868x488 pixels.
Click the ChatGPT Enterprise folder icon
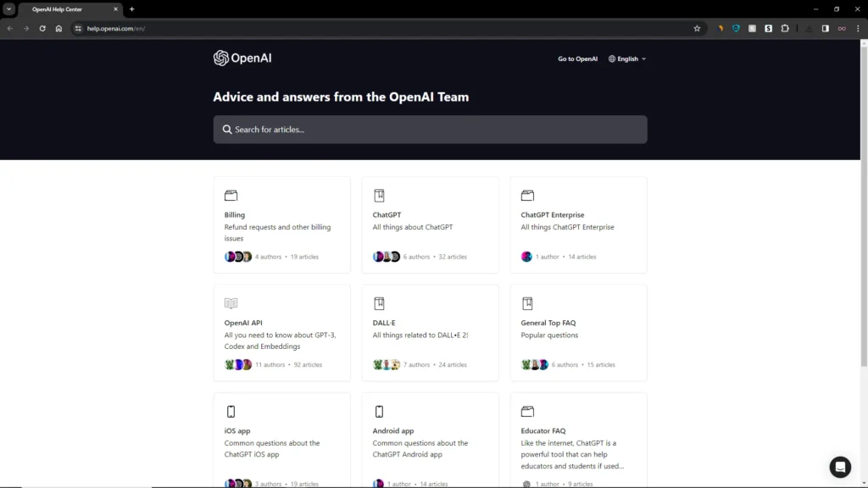tap(527, 196)
